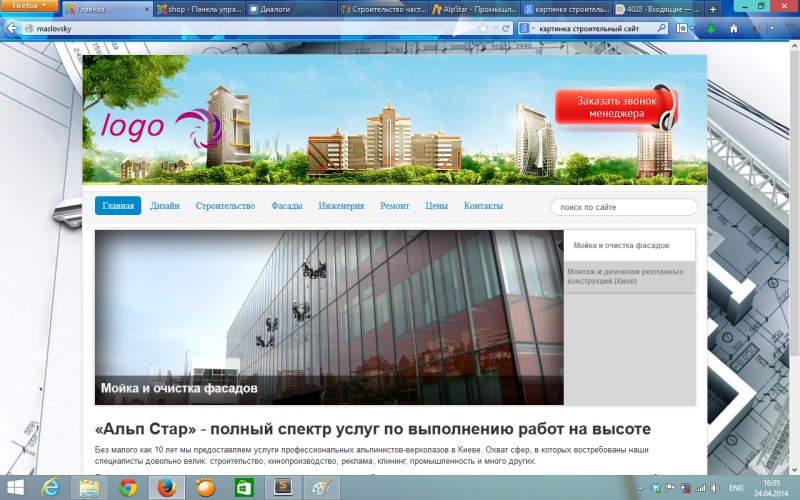This screenshot has width=800, height=500.
Task: Select 'Монтаж и демонтаж рекламных конструкций' slide
Action: click(630, 277)
